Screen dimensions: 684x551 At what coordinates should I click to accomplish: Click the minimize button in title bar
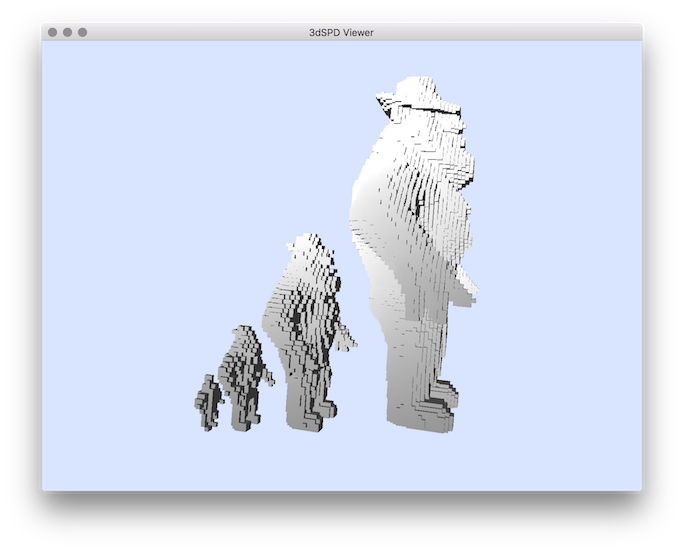click(x=67, y=32)
